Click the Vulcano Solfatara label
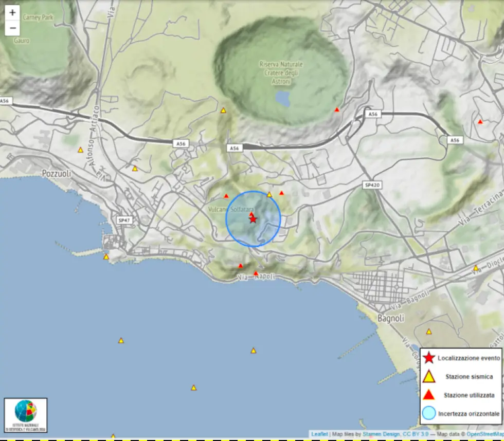 [x=231, y=209]
